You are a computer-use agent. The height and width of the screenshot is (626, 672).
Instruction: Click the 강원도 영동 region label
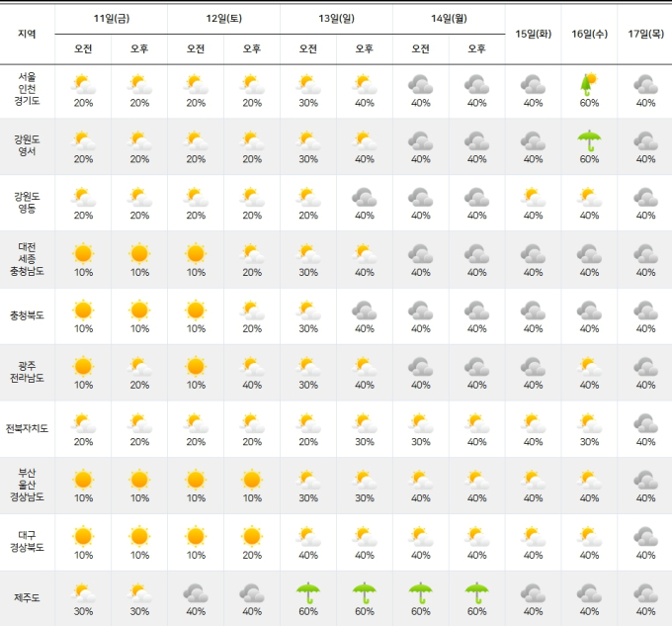pos(27,203)
